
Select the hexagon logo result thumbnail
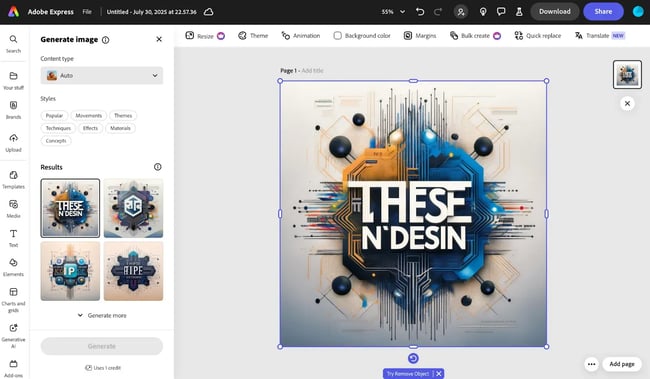click(133, 208)
